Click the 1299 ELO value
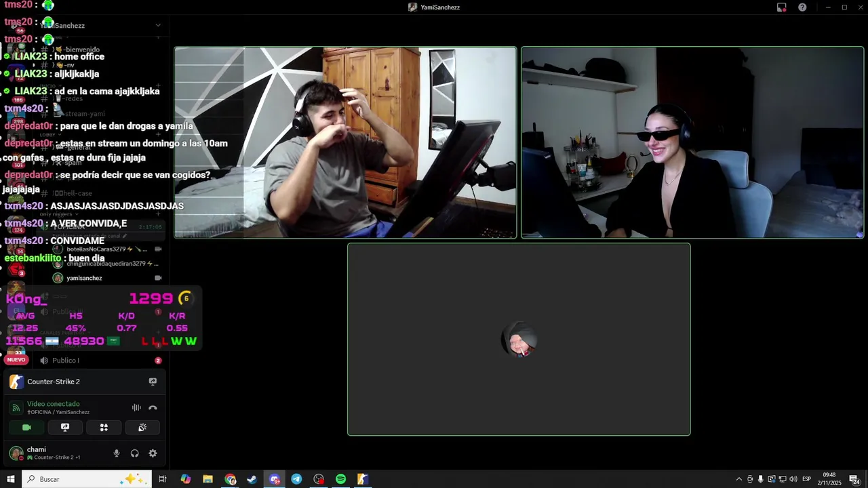The width and height of the screenshot is (868, 488). tap(151, 298)
